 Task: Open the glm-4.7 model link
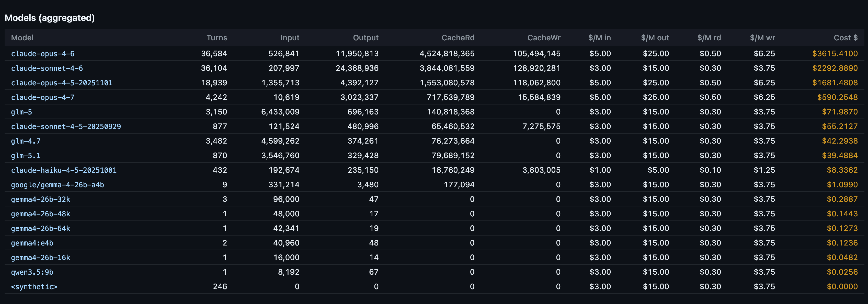click(26, 141)
